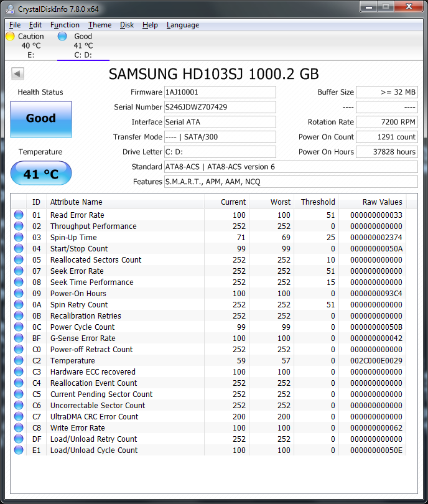Click status orb for C2 Temperature row

pyautogui.click(x=19, y=360)
